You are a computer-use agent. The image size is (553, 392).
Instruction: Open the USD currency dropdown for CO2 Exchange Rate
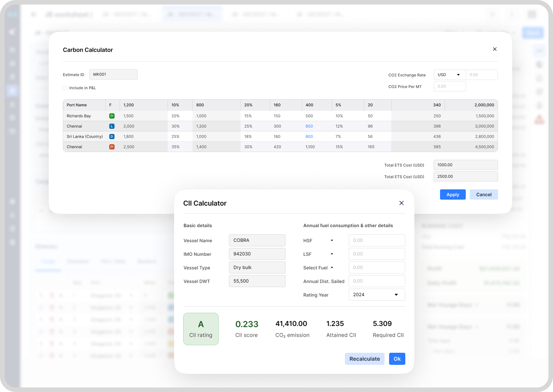450,74
